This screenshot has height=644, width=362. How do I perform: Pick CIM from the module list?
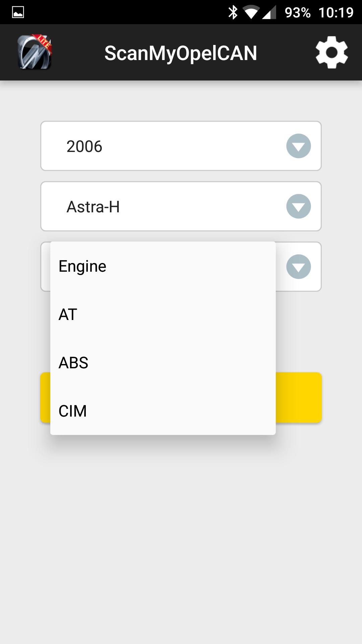point(163,411)
